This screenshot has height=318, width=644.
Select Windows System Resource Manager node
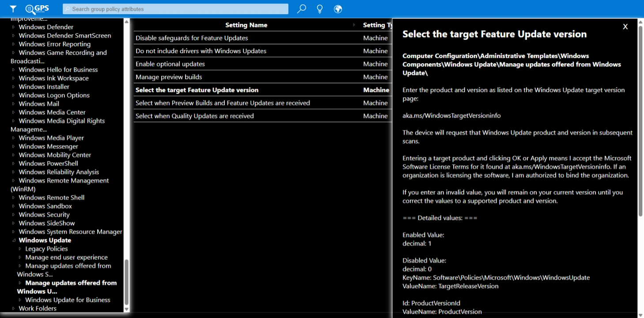click(70, 232)
